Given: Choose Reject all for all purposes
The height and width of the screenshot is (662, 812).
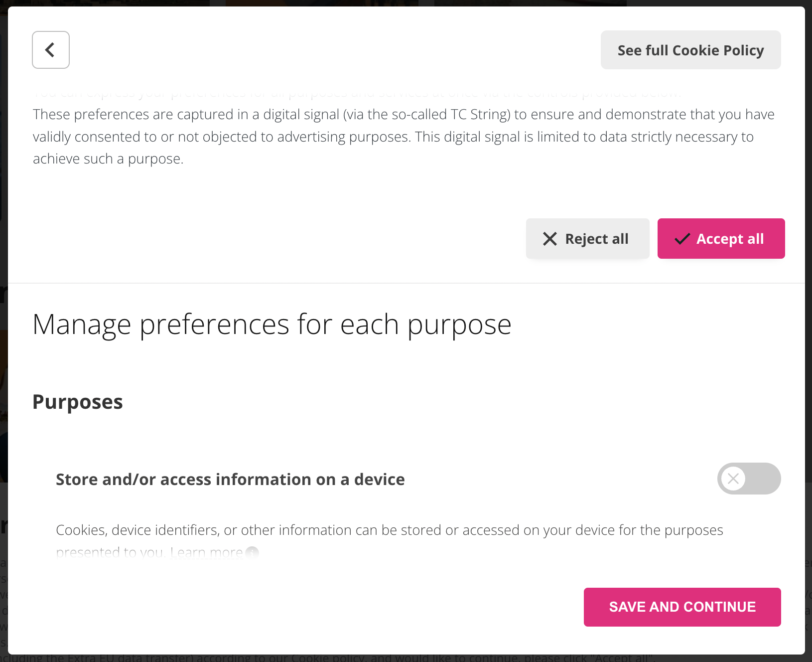Looking at the screenshot, I should point(587,238).
